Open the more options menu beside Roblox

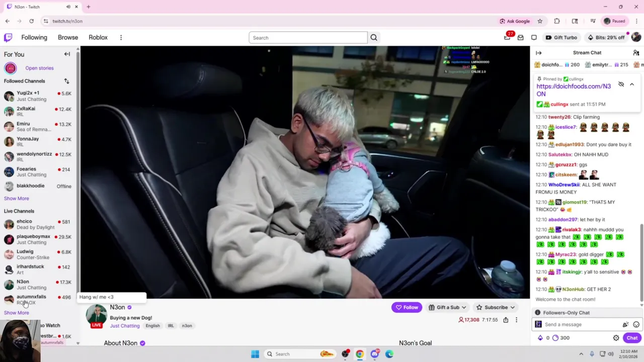tap(121, 38)
